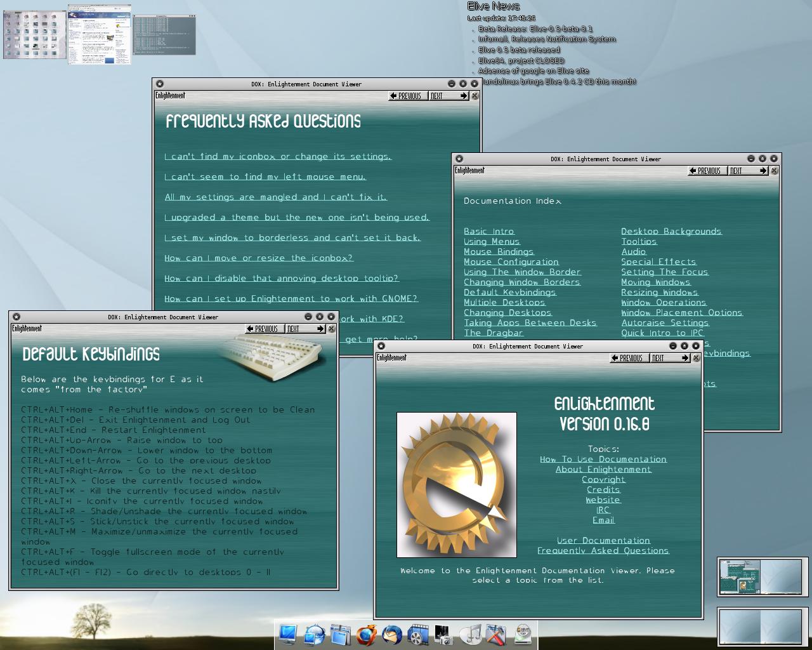Open the Mouse Configuration index link

tap(511, 262)
